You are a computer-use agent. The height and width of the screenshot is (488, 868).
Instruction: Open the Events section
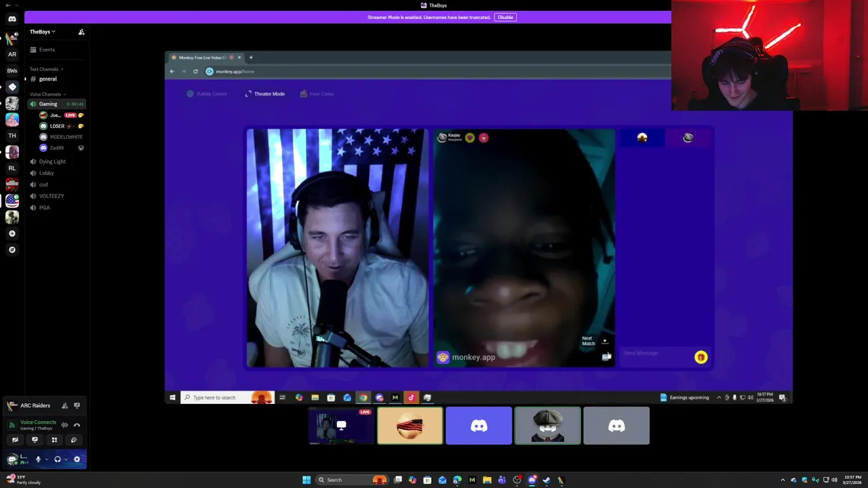pyautogui.click(x=47, y=49)
